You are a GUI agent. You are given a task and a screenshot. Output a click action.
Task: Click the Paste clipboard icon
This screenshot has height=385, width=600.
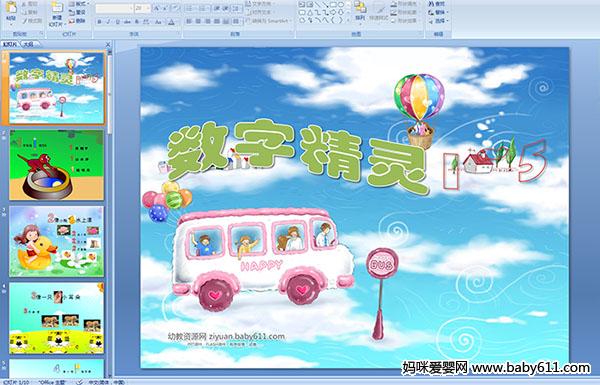(11, 7)
